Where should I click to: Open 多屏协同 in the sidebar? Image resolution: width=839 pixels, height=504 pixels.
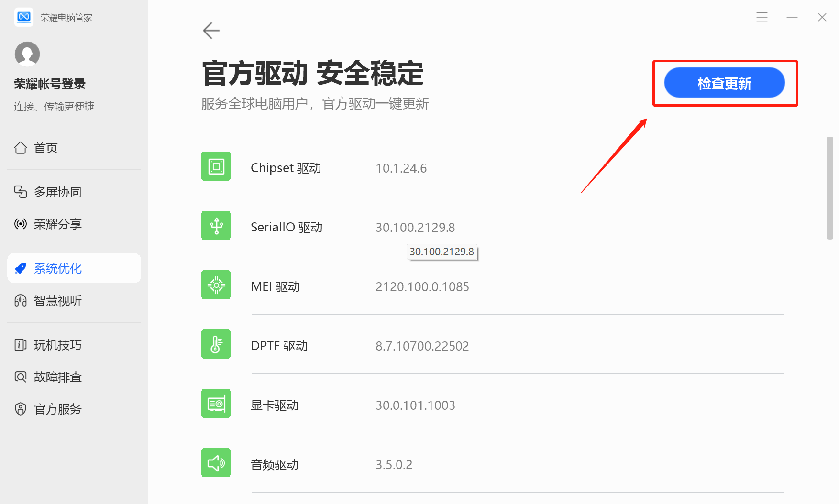tap(57, 192)
